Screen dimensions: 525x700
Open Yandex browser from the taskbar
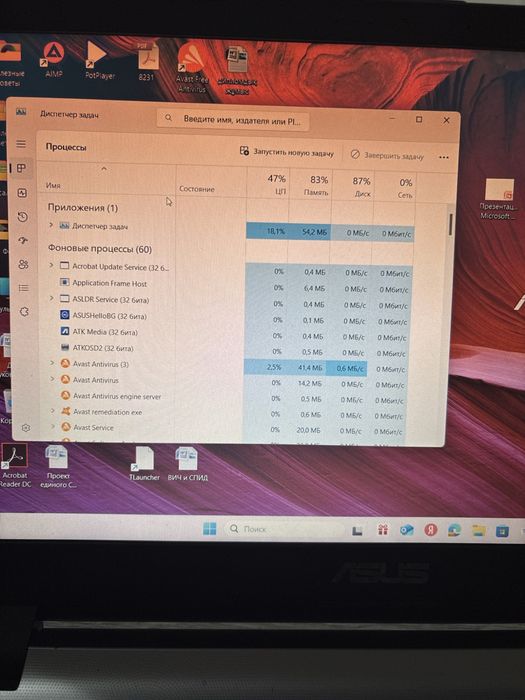click(431, 530)
